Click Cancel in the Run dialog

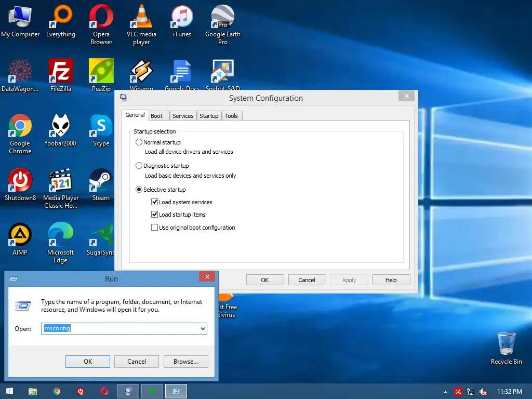click(137, 362)
